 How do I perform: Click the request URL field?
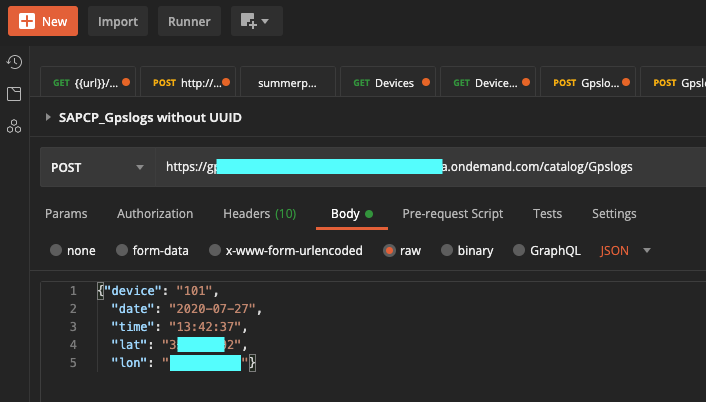coord(430,167)
